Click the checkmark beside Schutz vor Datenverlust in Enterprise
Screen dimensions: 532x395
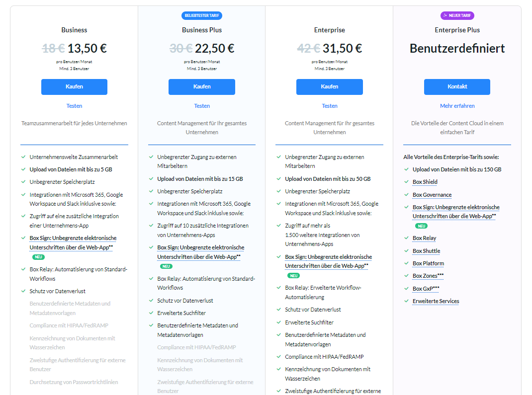pyautogui.click(x=278, y=309)
